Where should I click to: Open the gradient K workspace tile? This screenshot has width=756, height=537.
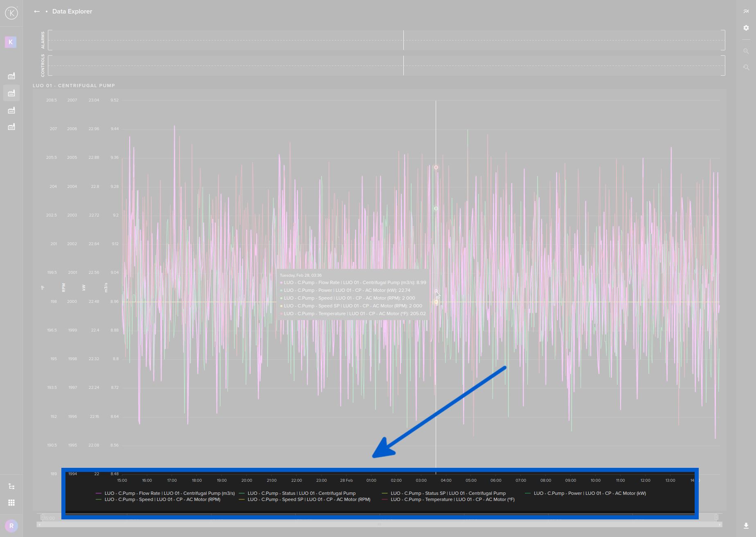point(11,42)
